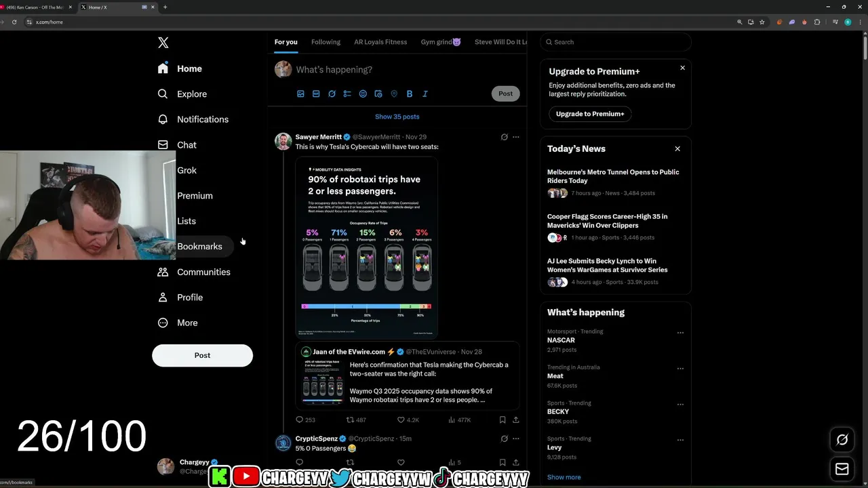Go to Bookmarks in the sidebar
The width and height of the screenshot is (868, 488).
pos(199,247)
